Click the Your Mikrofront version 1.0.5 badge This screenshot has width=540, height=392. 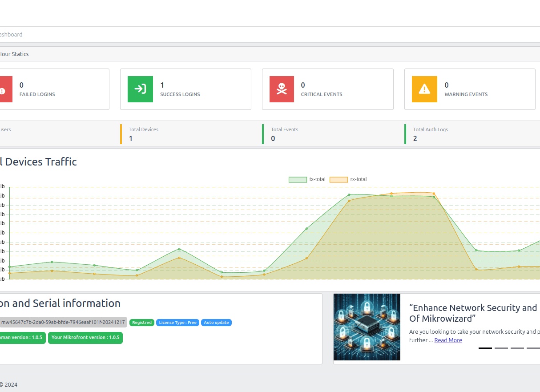(85, 338)
